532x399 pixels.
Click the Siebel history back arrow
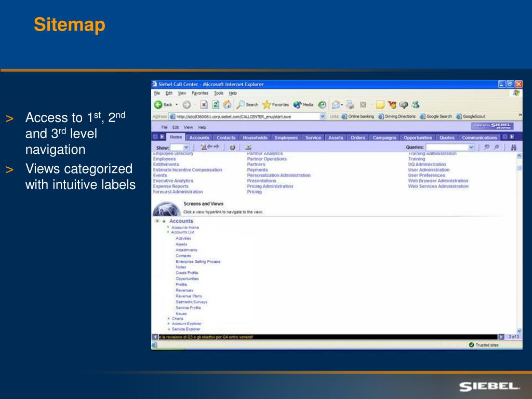click(210, 147)
